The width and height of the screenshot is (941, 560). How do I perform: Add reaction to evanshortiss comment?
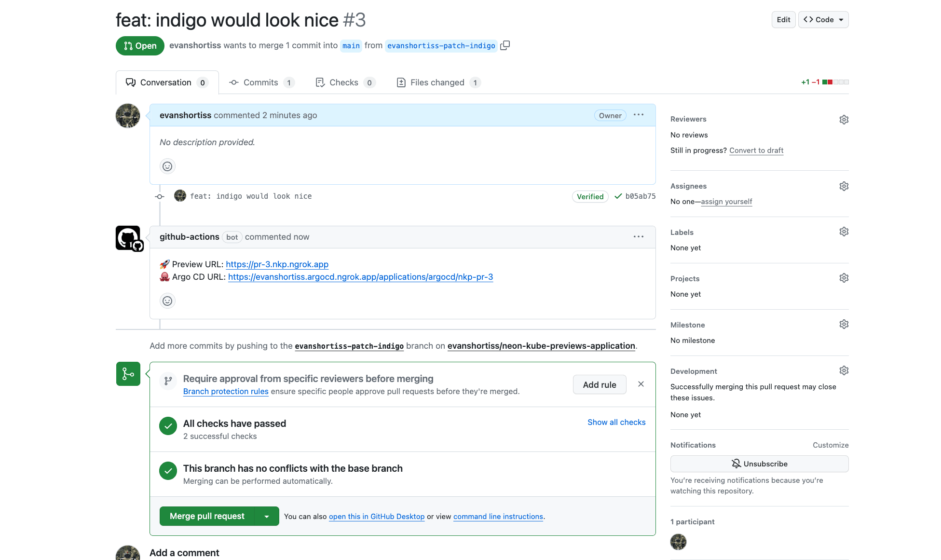tap(167, 166)
